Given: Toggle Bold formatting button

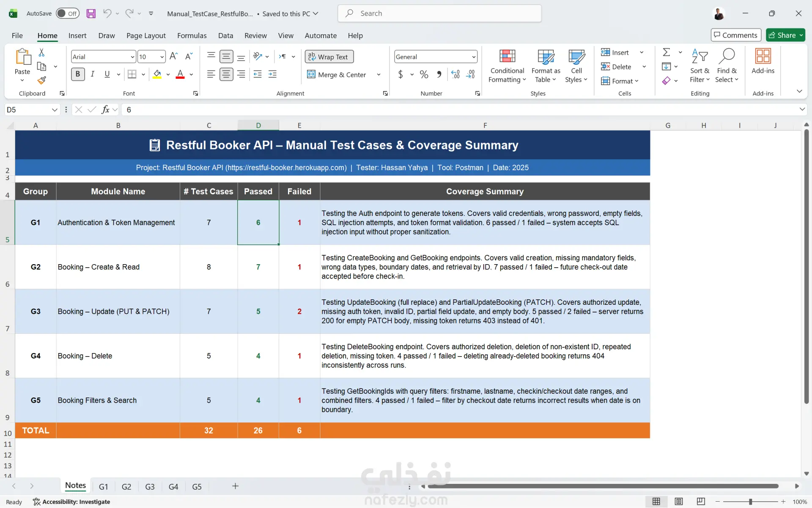Looking at the screenshot, I should pos(78,75).
